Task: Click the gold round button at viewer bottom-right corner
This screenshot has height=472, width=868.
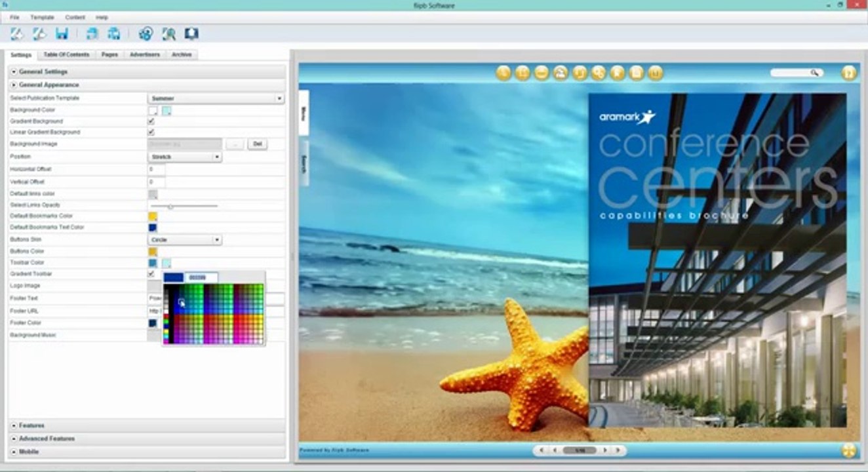Action: click(849, 450)
